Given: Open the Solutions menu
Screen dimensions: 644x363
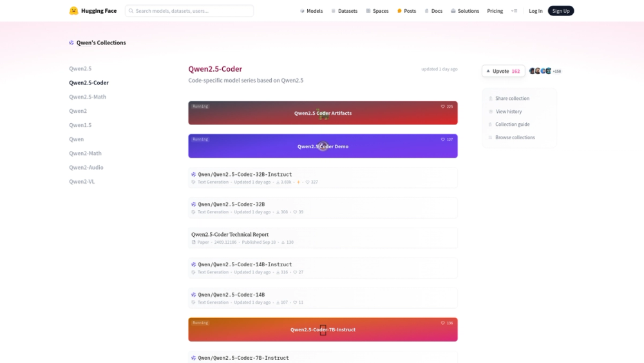Looking at the screenshot, I should click(x=465, y=11).
